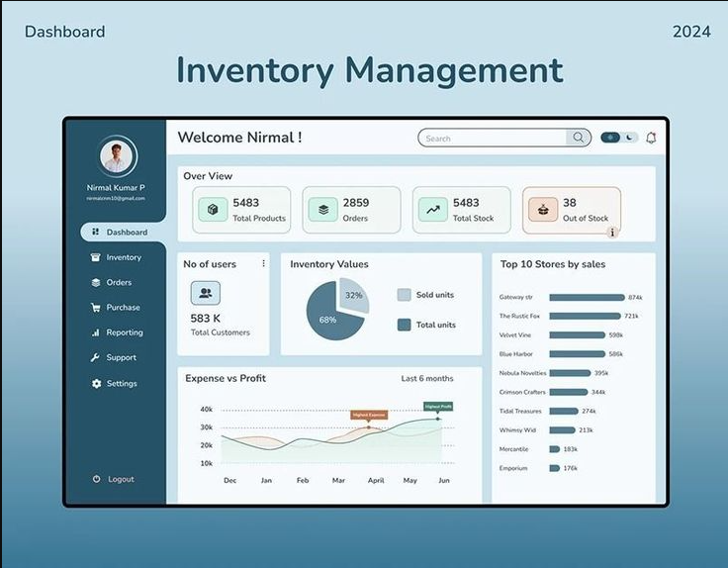Screen dimensions: 728x568
Task: Open Settings from the sidebar
Action: 122,383
